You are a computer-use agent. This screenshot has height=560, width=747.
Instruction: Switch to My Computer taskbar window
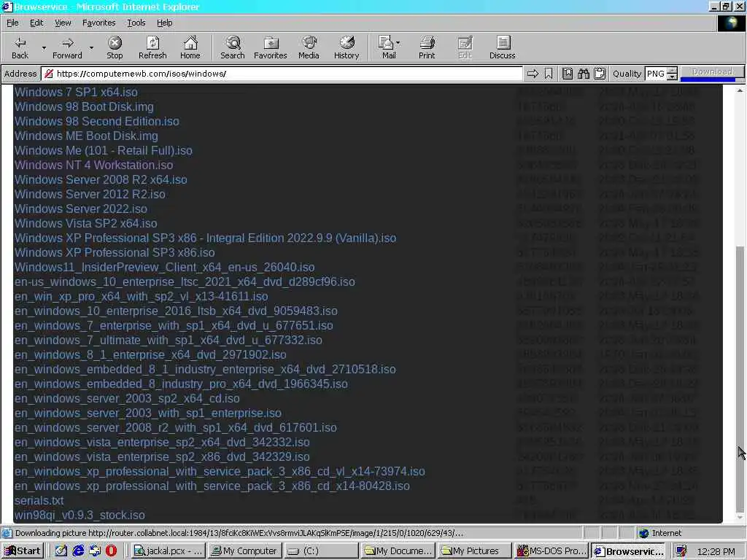click(x=244, y=551)
